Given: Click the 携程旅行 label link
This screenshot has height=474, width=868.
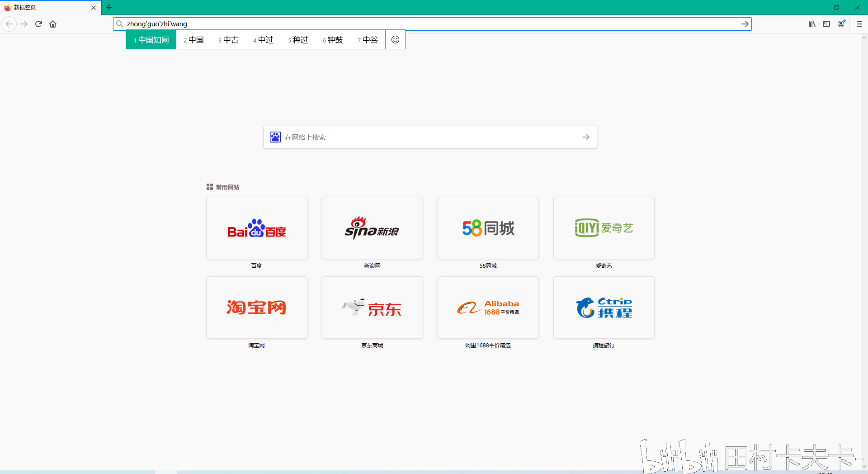Looking at the screenshot, I should (x=604, y=346).
